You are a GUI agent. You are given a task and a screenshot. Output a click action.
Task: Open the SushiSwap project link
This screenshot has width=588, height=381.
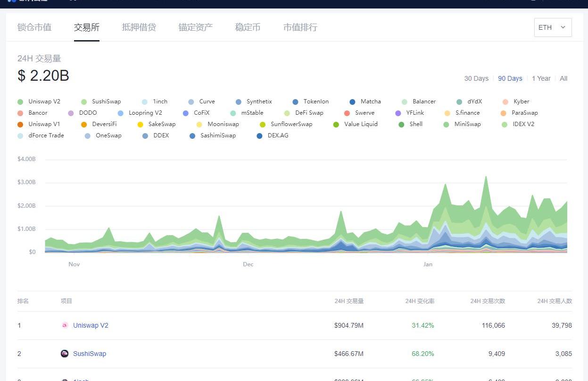click(90, 354)
